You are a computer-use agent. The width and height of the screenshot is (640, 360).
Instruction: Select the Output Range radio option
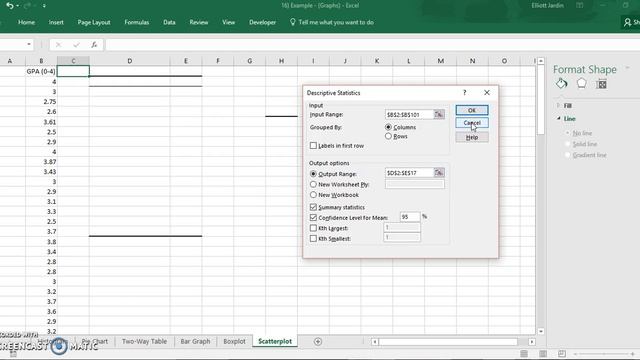click(x=313, y=174)
